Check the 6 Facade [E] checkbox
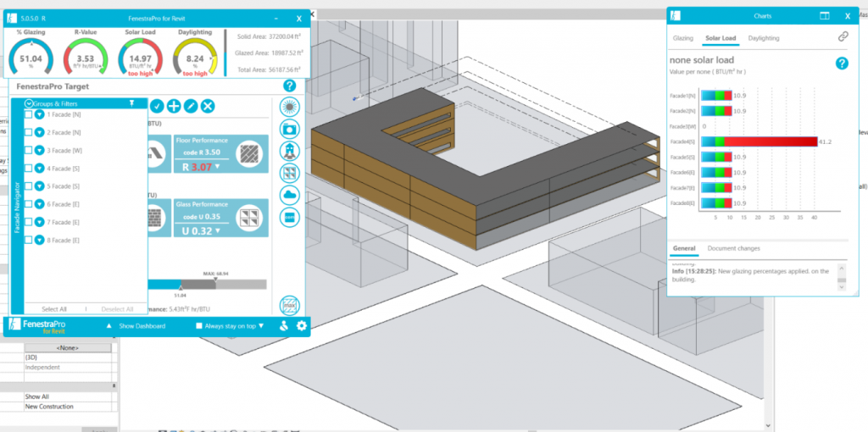 click(28, 204)
